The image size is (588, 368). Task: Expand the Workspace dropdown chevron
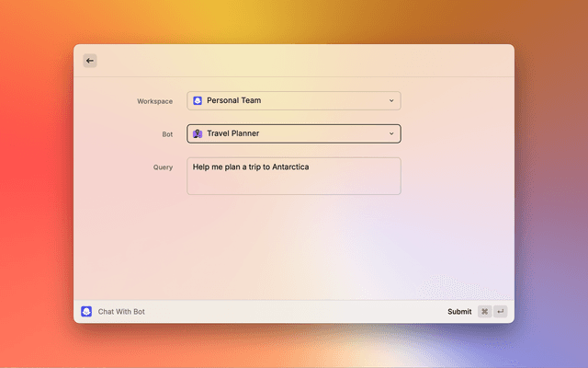pos(390,100)
